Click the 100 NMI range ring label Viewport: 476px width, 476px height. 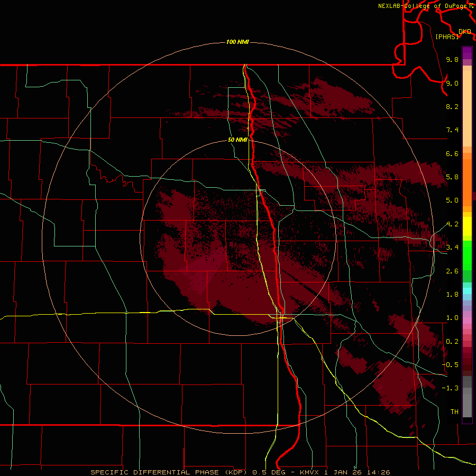tap(237, 42)
